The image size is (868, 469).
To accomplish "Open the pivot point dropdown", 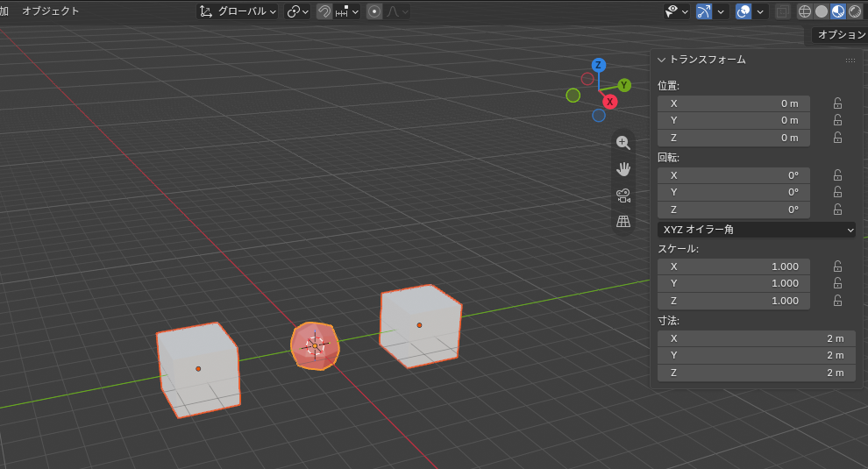I will (297, 11).
